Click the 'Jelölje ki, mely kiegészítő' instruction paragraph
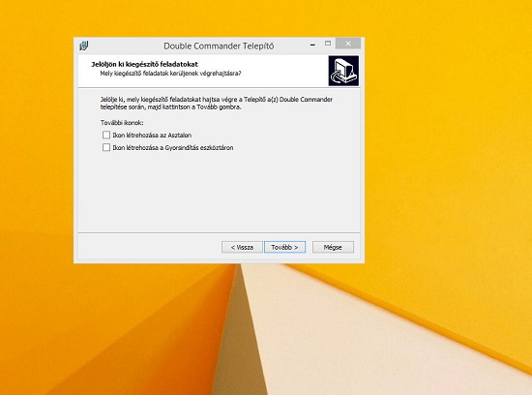The width and height of the screenshot is (532, 395). (x=216, y=103)
